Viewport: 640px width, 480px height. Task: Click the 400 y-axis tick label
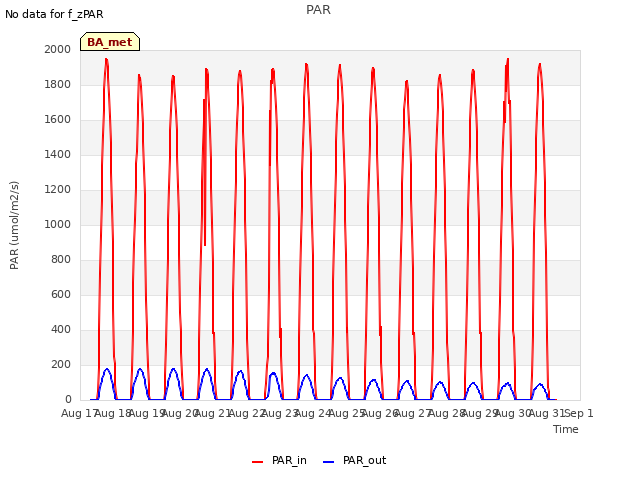tap(61, 330)
